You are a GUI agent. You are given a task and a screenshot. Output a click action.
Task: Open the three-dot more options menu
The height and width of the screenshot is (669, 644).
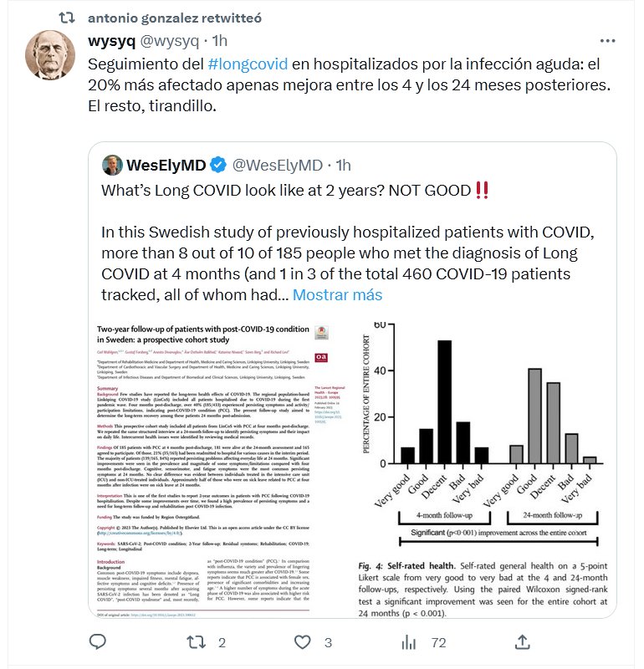coord(608,41)
